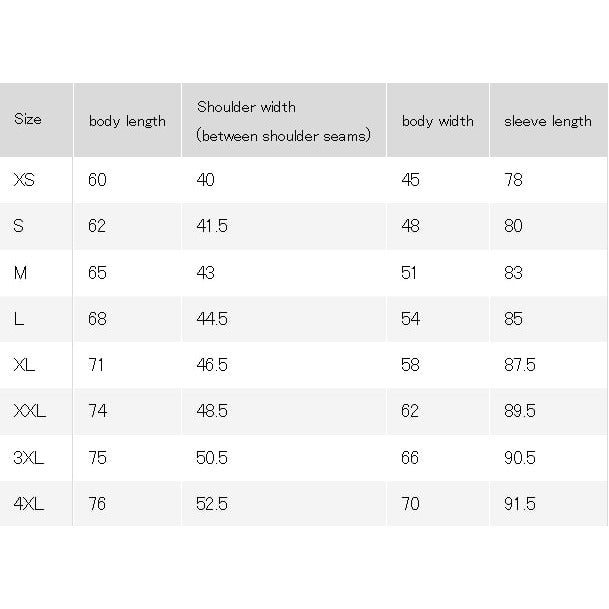Select the XS size row label

pos(24,180)
